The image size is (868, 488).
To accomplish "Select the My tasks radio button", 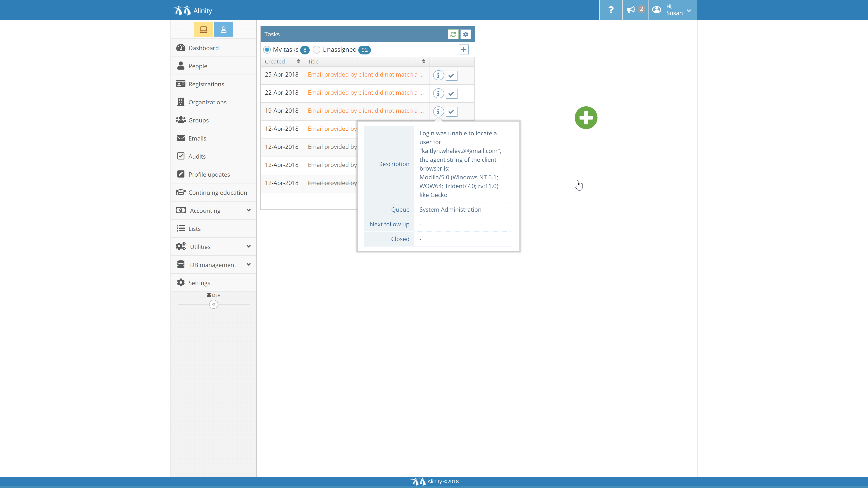I will click(267, 50).
